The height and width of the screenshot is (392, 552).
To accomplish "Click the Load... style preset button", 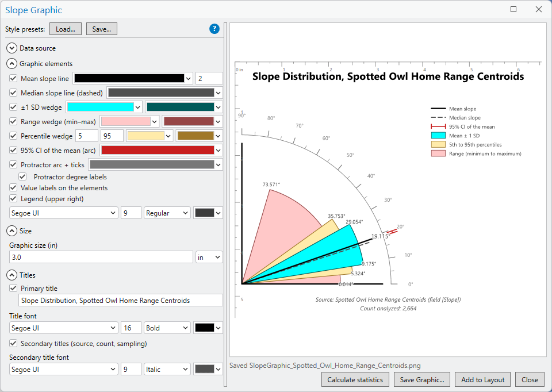I will click(x=66, y=29).
